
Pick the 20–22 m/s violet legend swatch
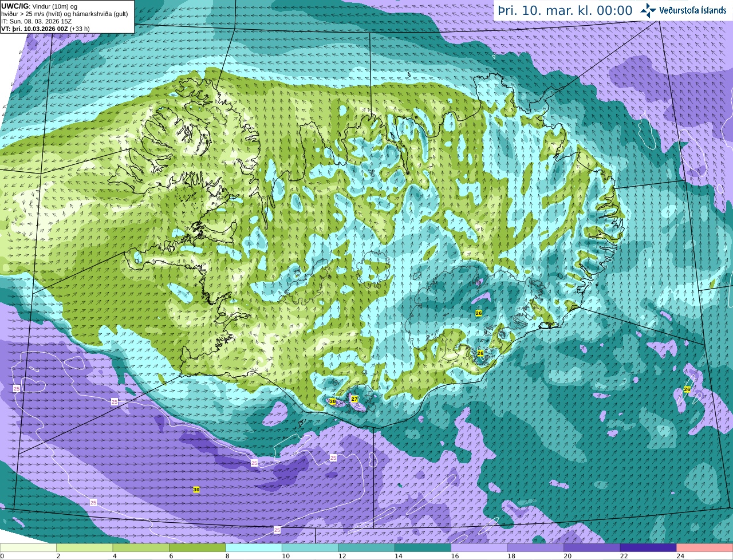[592, 547]
